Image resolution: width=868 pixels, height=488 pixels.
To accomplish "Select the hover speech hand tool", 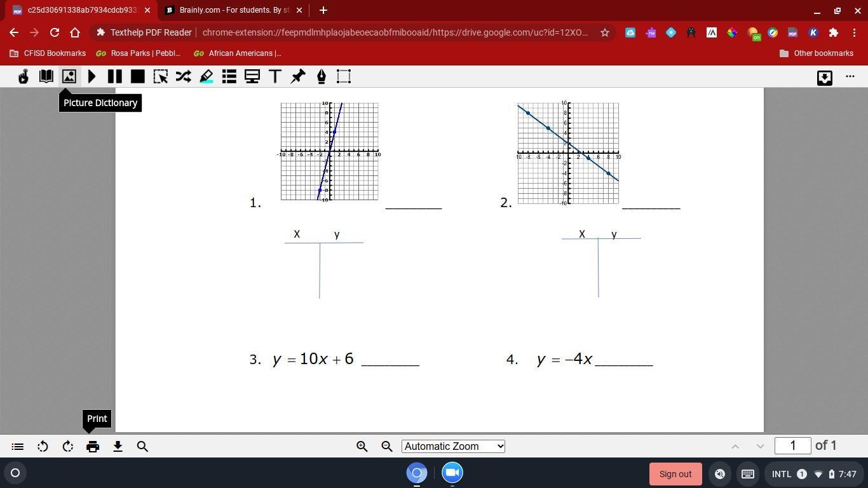I will coord(24,77).
